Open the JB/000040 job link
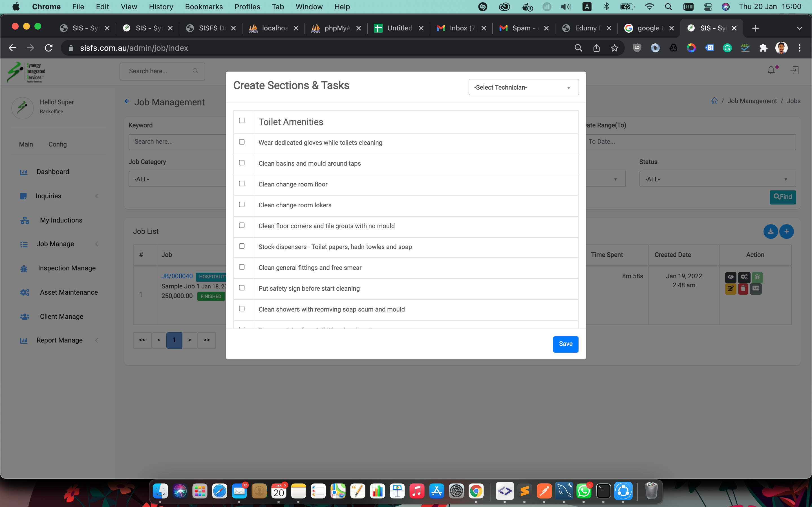812x507 pixels. [x=177, y=276]
